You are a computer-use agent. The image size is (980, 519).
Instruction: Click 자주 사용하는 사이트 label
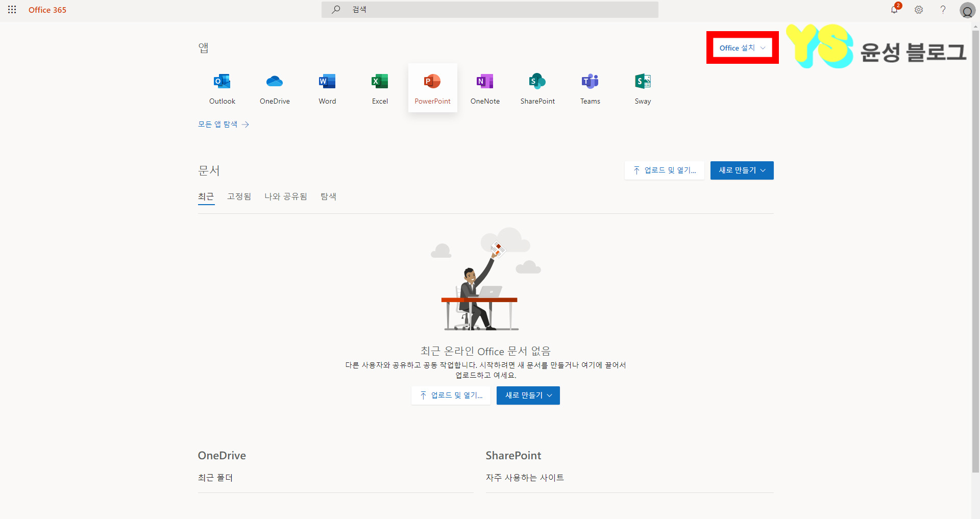pos(525,478)
